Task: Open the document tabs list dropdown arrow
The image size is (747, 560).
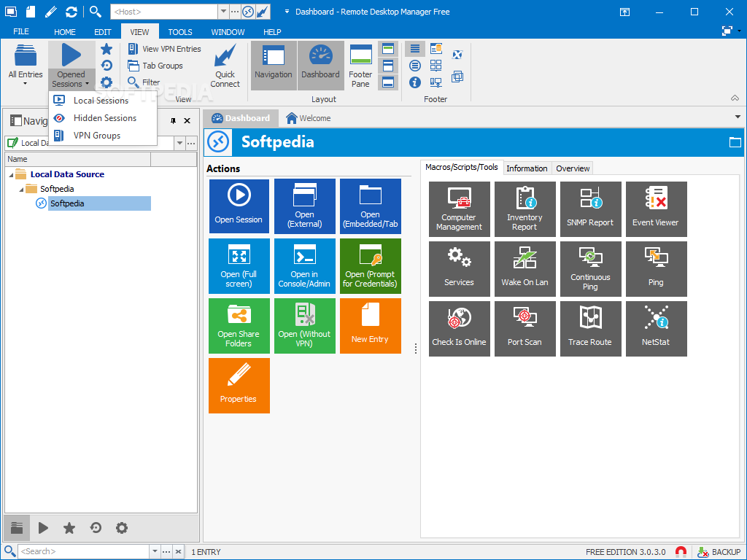Action: [738, 117]
